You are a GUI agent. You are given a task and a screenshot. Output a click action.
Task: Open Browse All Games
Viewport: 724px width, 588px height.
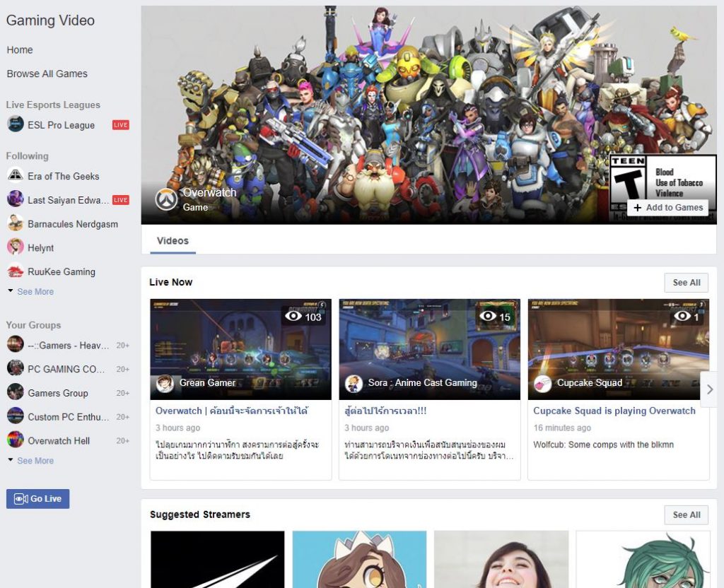47,73
